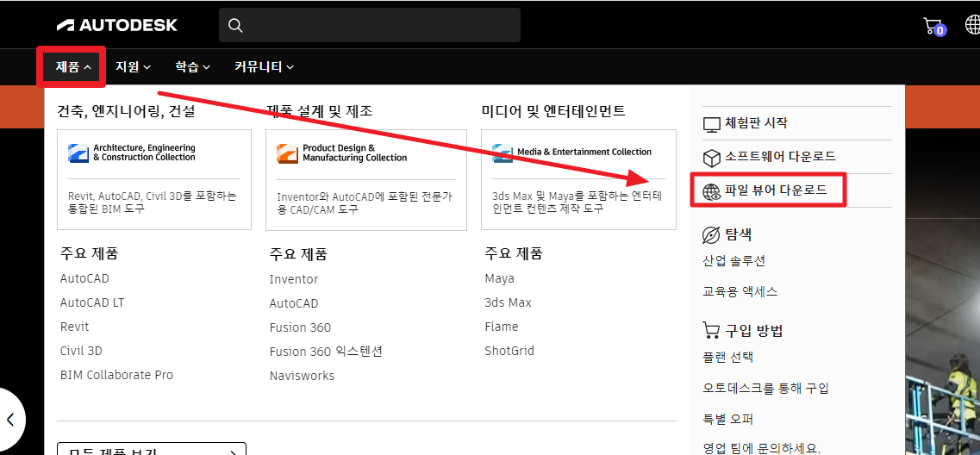This screenshot has height=455, width=980.
Task: Expand the 학습 menu
Action: coord(192,66)
